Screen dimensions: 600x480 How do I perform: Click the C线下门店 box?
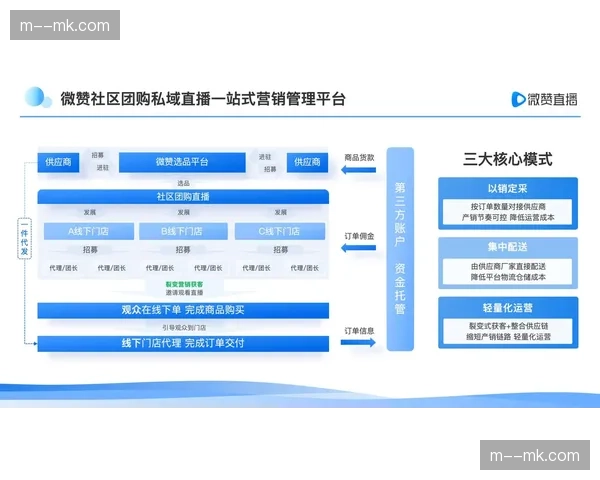(x=280, y=231)
